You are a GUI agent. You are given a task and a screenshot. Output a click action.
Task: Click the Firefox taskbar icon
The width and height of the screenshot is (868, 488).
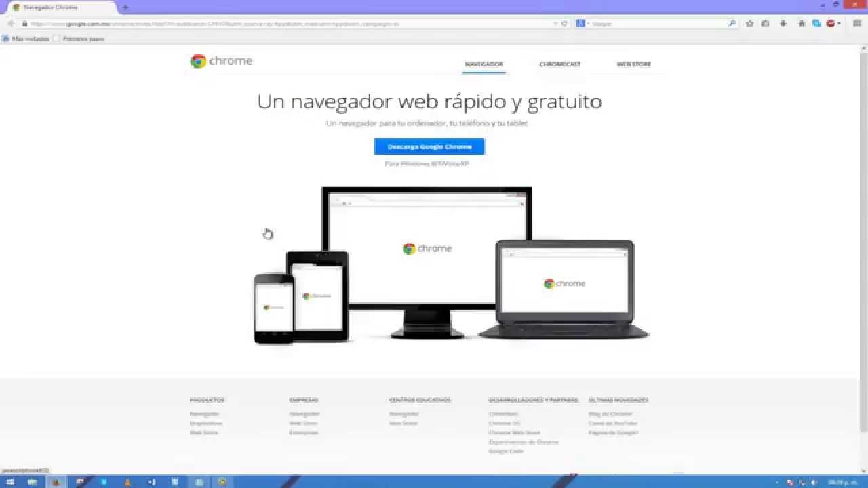[56, 482]
